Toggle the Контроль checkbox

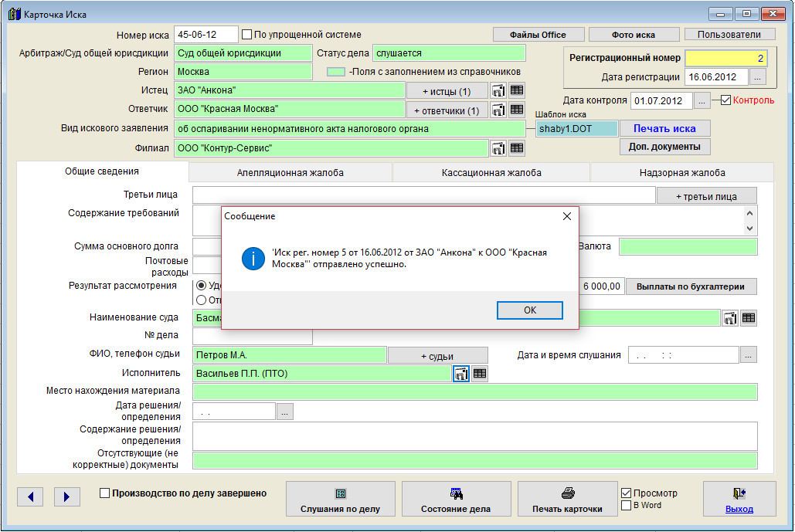coord(725,100)
